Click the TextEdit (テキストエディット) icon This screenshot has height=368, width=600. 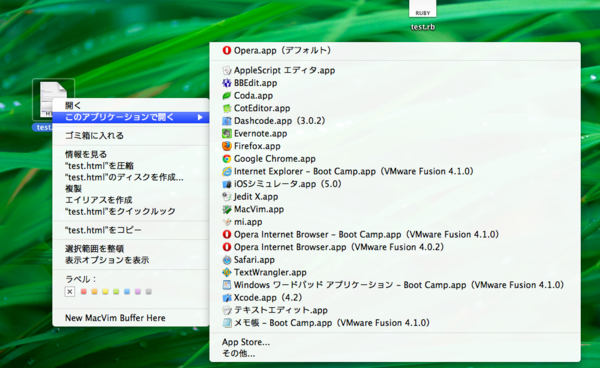tap(227, 310)
